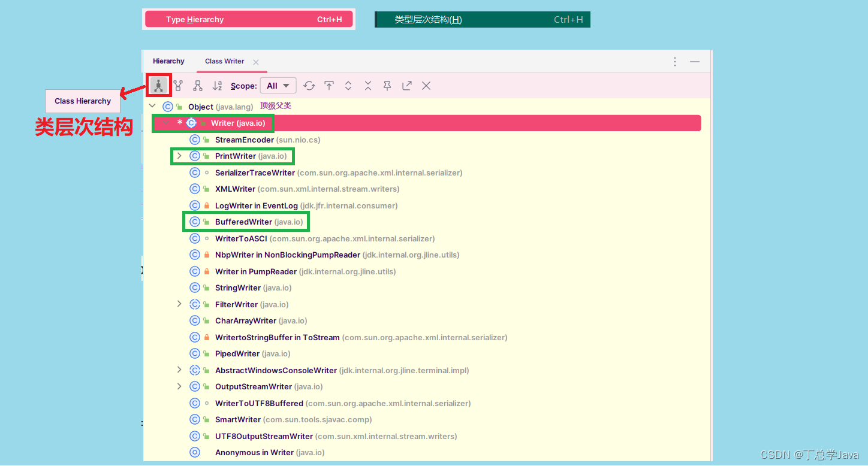The width and height of the screenshot is (868, 466).
Task: Switch to Supertypes Hierarchy view
Action: tap(178, 85)
